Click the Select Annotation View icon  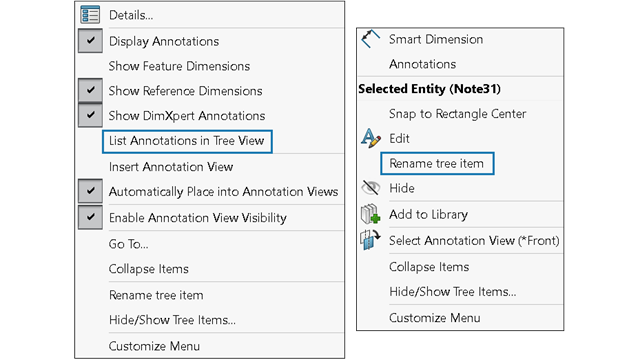tap(370, 240)
